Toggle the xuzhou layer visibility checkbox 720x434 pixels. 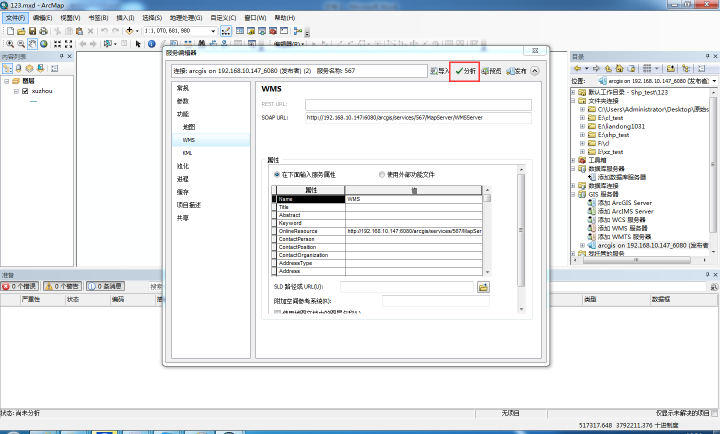coord(25,91)
